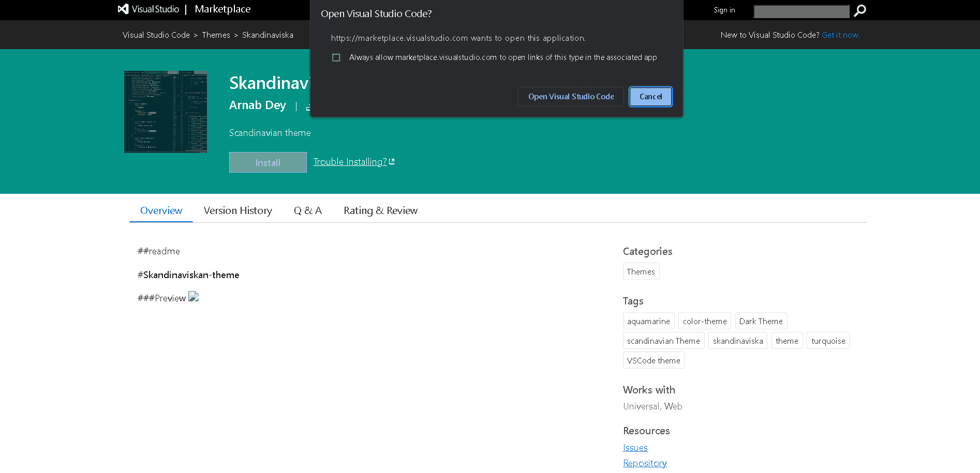The width and height of the screenshot is (980, 473).
Task: Click the external link icon beside Trouble Installing
Action: [392, 162]
